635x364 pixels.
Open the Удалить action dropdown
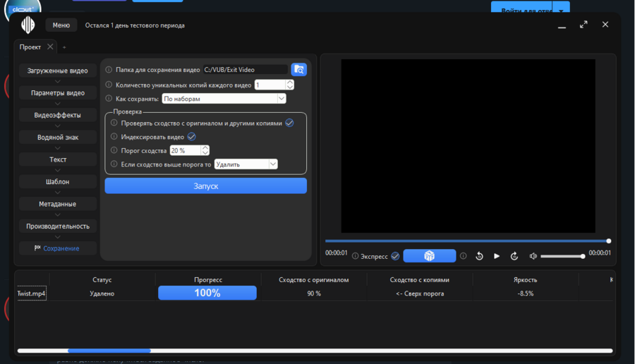(246, 164)
